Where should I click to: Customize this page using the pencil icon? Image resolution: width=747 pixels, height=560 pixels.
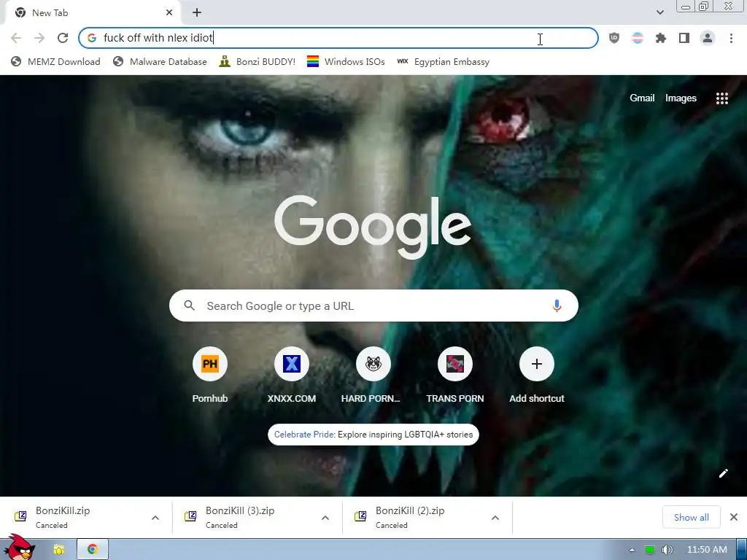[723, 472]
